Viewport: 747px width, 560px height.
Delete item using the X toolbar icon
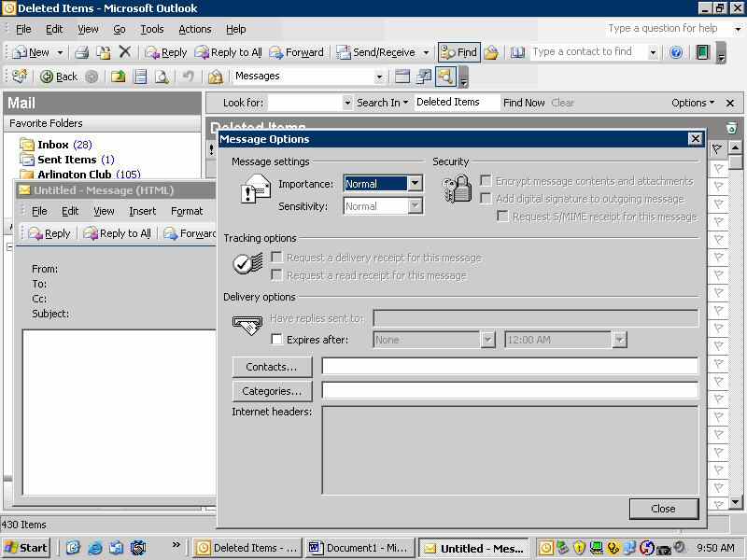click(x=125, y=52)
